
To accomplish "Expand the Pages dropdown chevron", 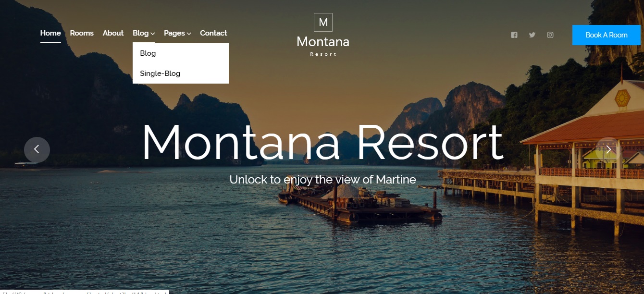I will [x=189, y=34].
